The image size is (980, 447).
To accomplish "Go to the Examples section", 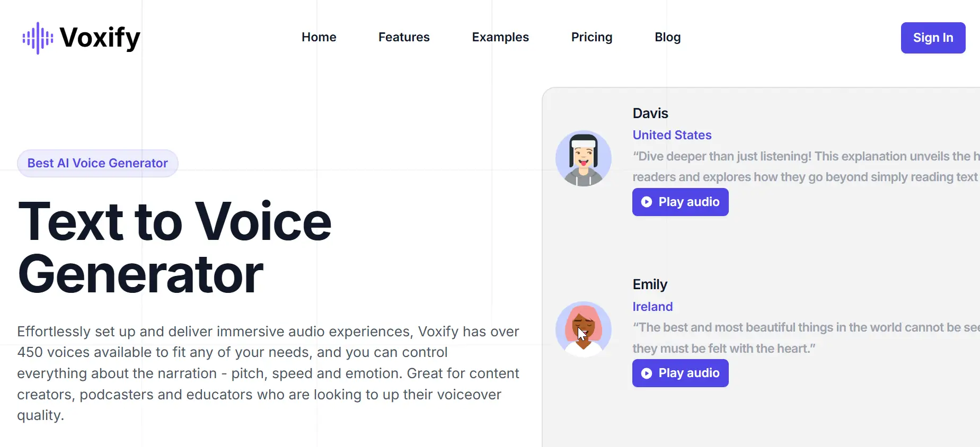I will [500, 37].
